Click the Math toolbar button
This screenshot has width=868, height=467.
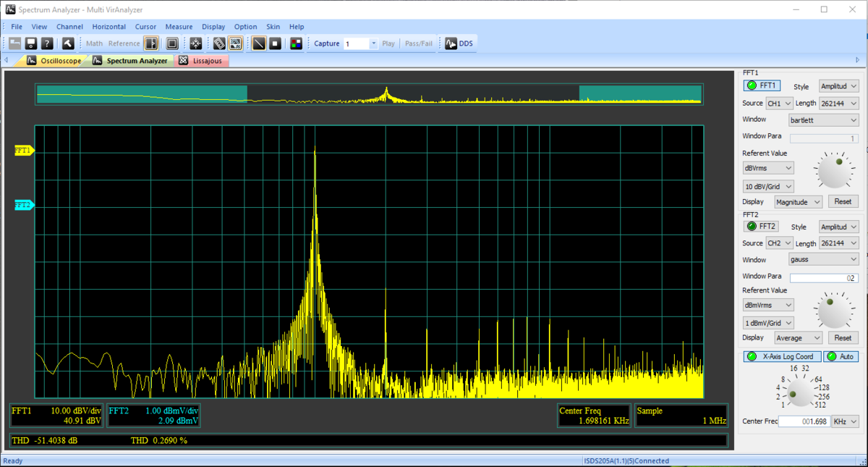[x=95, y=43]
